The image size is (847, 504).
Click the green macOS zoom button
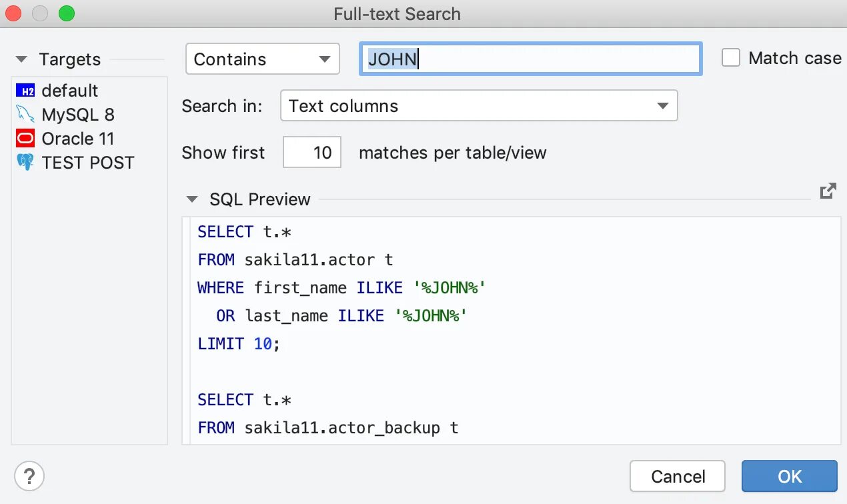66,13
